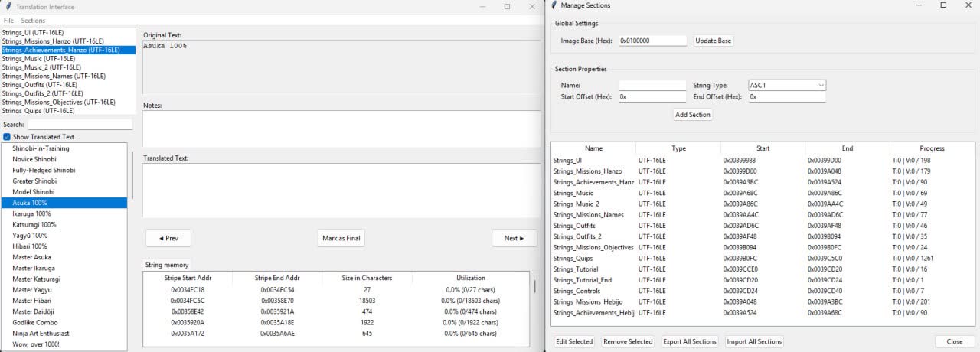Click Remove Selected button

click(x=628, y=341)
